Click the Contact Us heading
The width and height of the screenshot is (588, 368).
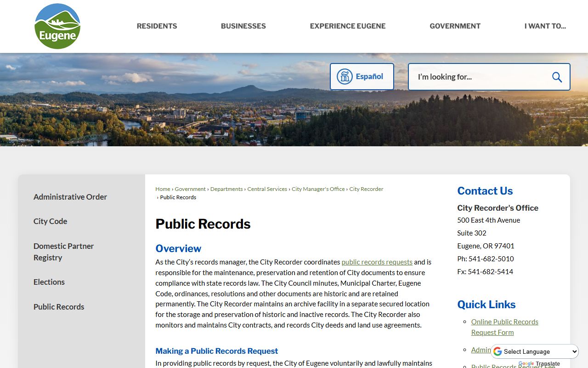(485, 191)
